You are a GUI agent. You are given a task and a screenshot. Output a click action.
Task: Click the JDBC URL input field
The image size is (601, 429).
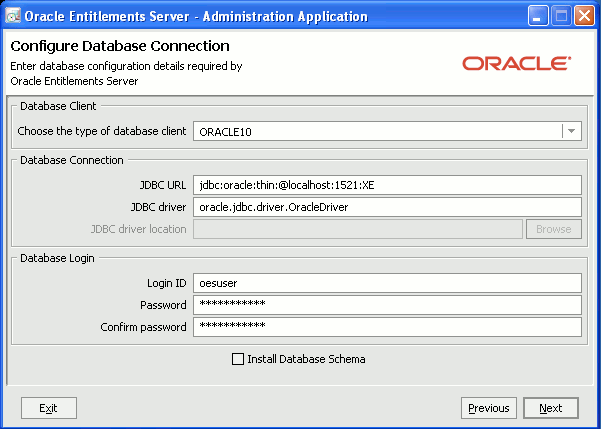click(387, 184)
